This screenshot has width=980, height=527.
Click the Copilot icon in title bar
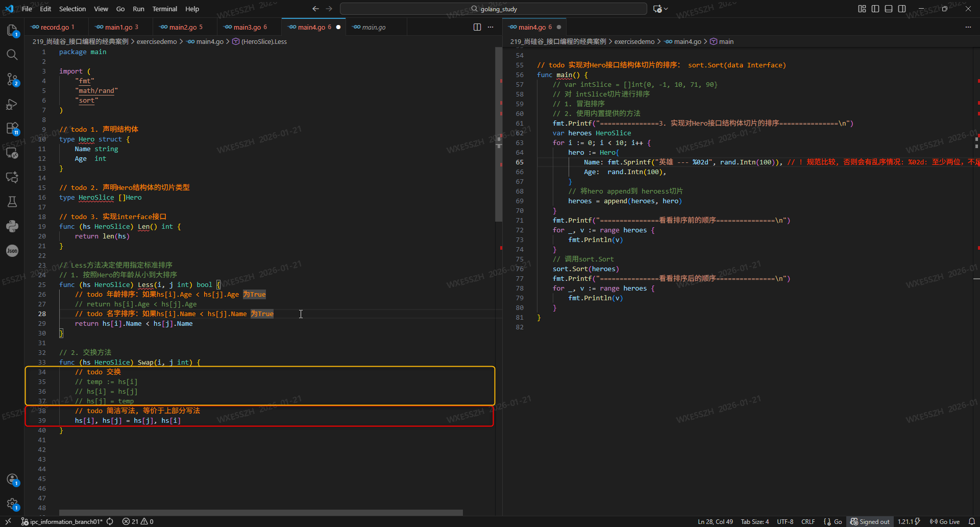click(x=657, y=9)
